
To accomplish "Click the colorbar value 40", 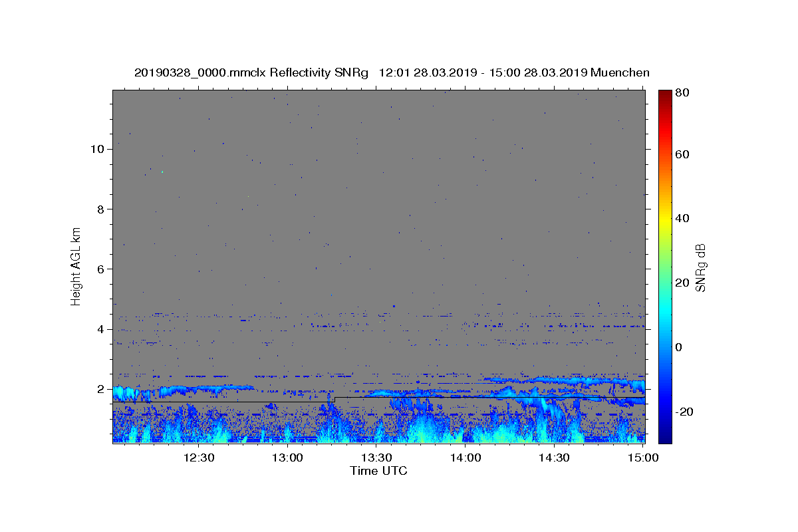I will pos(683,219).
